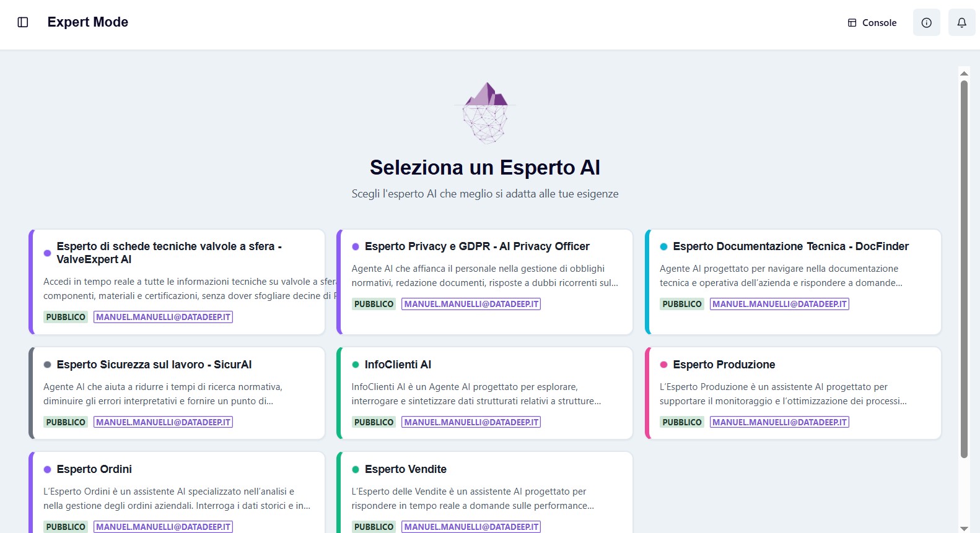The height and width of the screenshot is (533, 980).
Task: Click owner email tag on Esperto Ordini card
Action: pyautogui.click(x=163, y=527)
